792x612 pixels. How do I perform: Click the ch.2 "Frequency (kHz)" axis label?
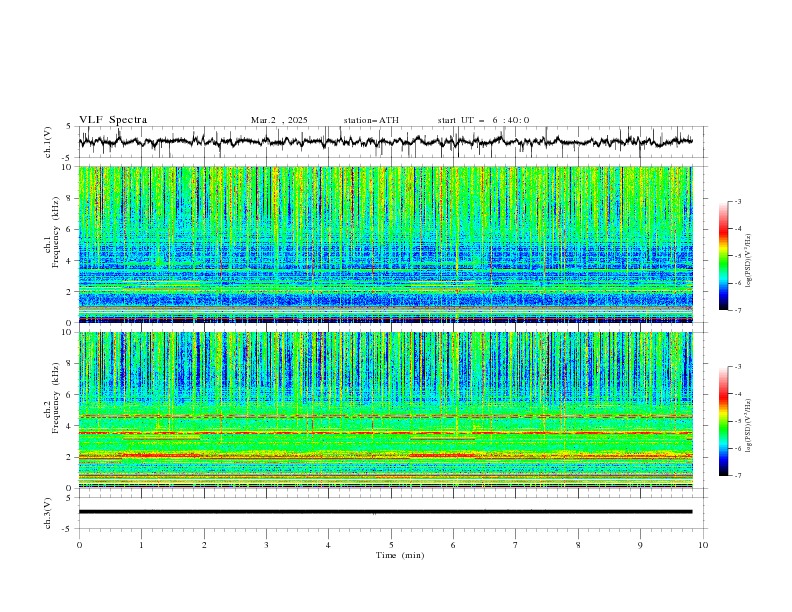(56, 397)
